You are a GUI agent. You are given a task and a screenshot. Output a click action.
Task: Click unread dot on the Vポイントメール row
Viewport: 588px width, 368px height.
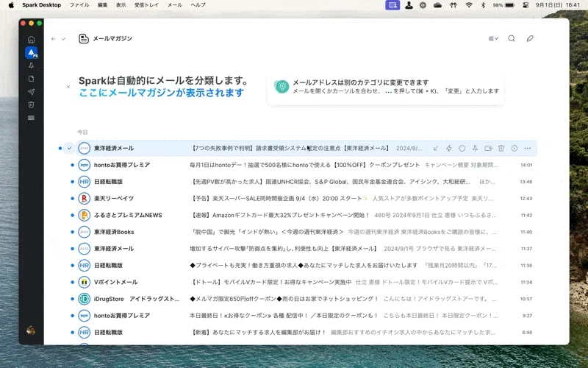click(x=72, y=282)
